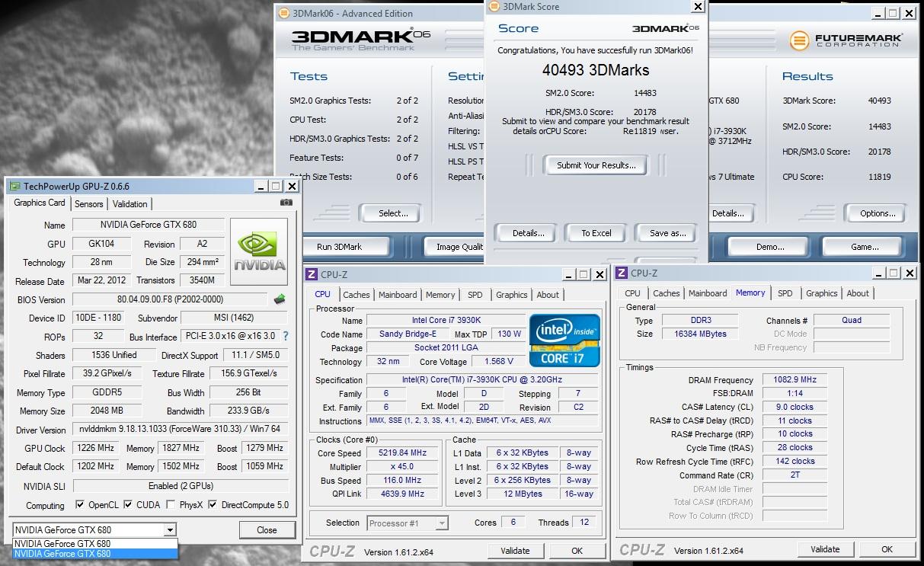924x566 pixels.
Task: Click Command Rate value 2T
Action: [x=795, y=475]
